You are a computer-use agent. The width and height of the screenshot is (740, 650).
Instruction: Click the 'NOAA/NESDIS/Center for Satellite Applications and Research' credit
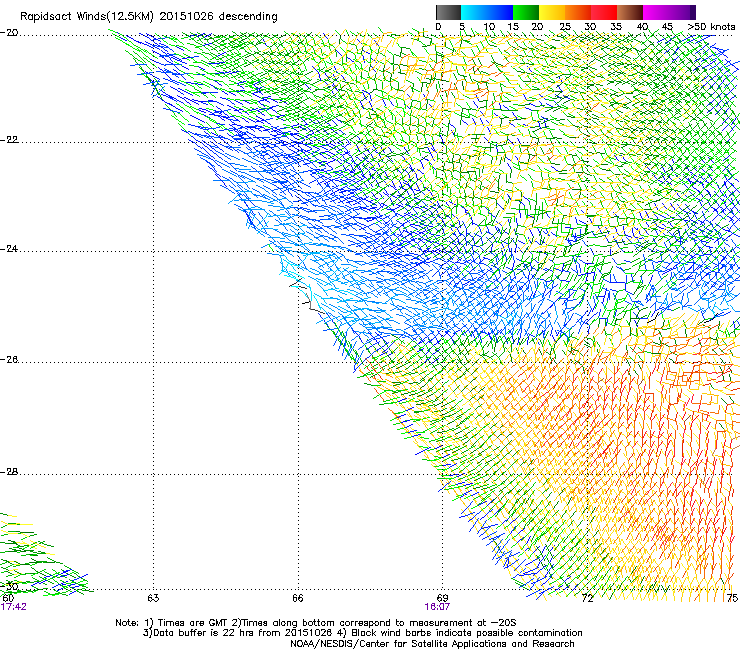tap(432, 644)
